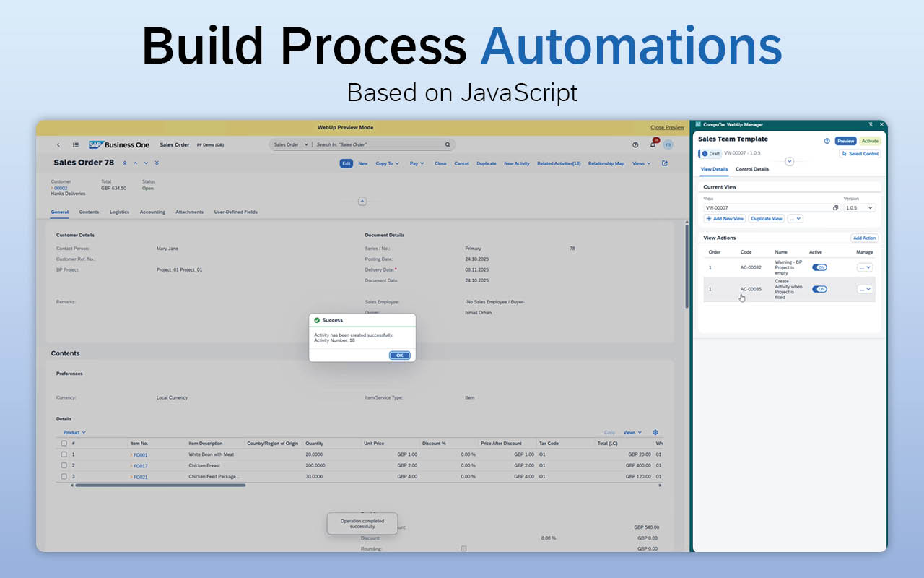Switch to the Control Details tab
The width and height of the screenshot is (924, 578).
[x=751, y=169]
